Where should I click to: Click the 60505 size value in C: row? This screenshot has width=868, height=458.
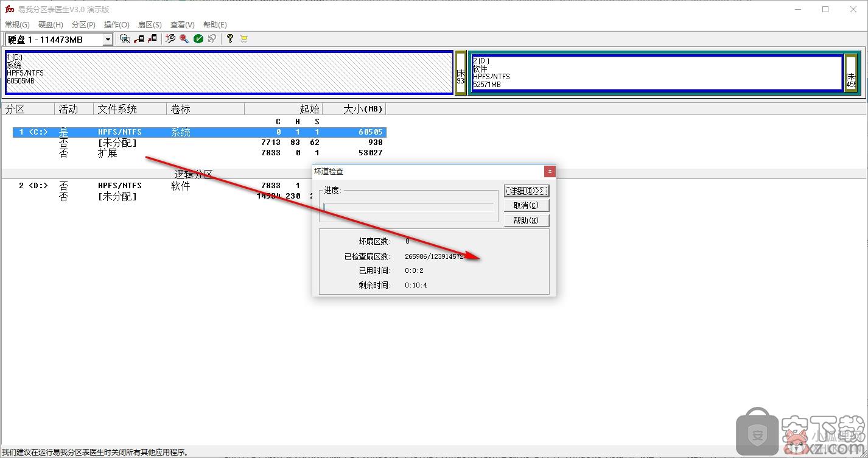pyautogui.click(x=371, y=132)
